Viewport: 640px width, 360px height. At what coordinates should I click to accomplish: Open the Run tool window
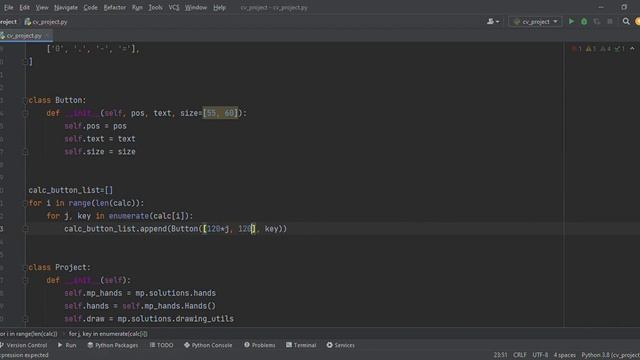point(67,345)
